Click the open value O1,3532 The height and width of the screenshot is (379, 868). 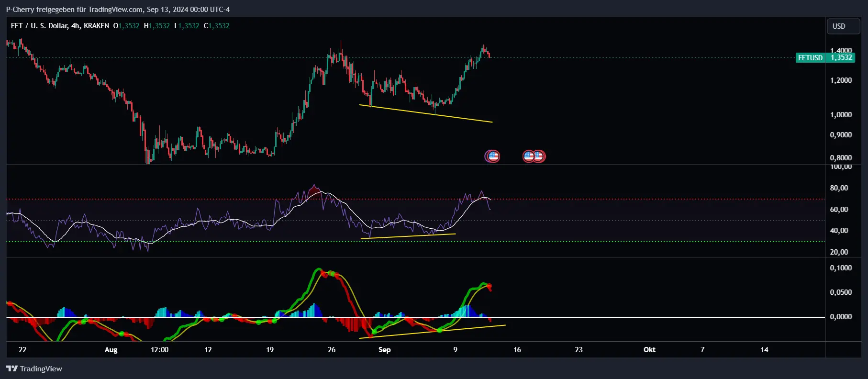tap(126, 26)
